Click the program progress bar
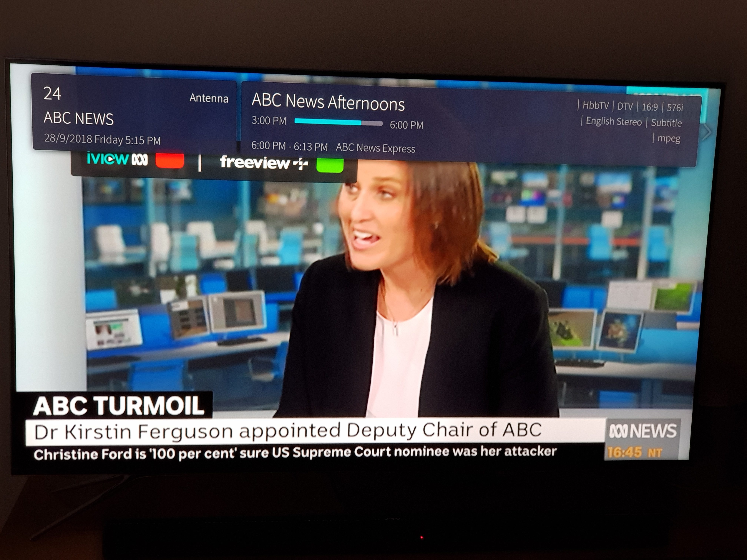 click(x=338, y=122)
